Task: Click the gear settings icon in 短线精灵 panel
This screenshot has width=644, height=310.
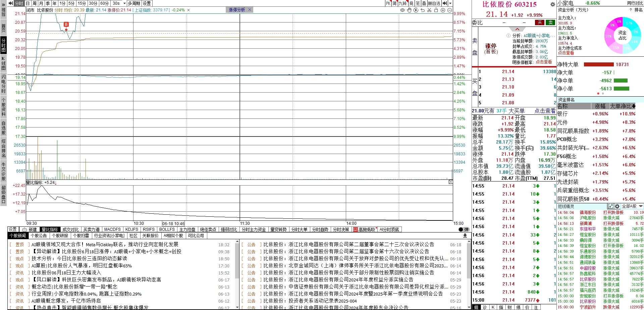Action: coord(617,206)
